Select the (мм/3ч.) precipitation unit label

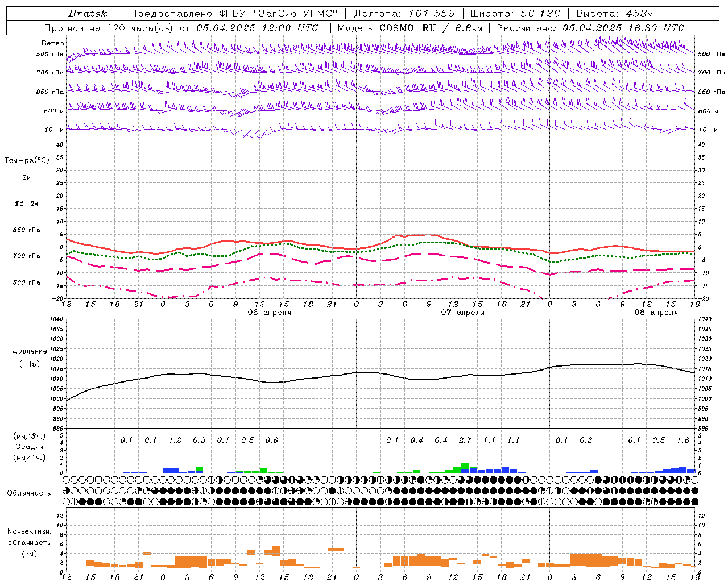[28, 436]
